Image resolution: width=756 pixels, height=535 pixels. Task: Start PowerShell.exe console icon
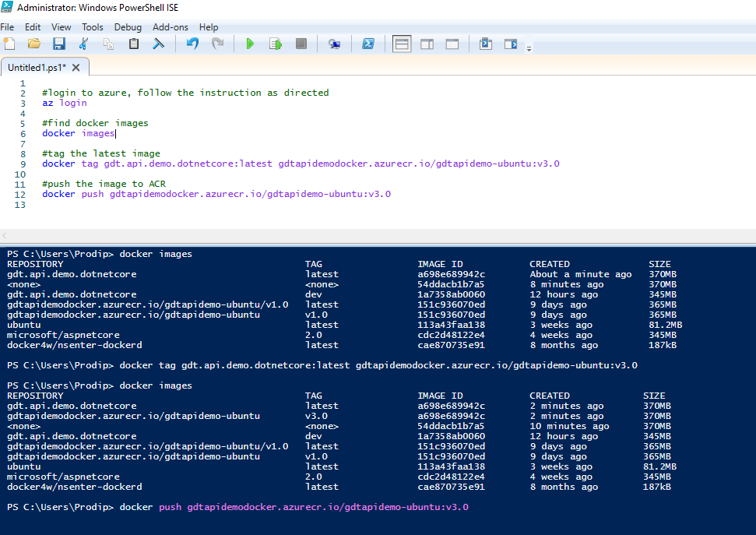(368, 44)
